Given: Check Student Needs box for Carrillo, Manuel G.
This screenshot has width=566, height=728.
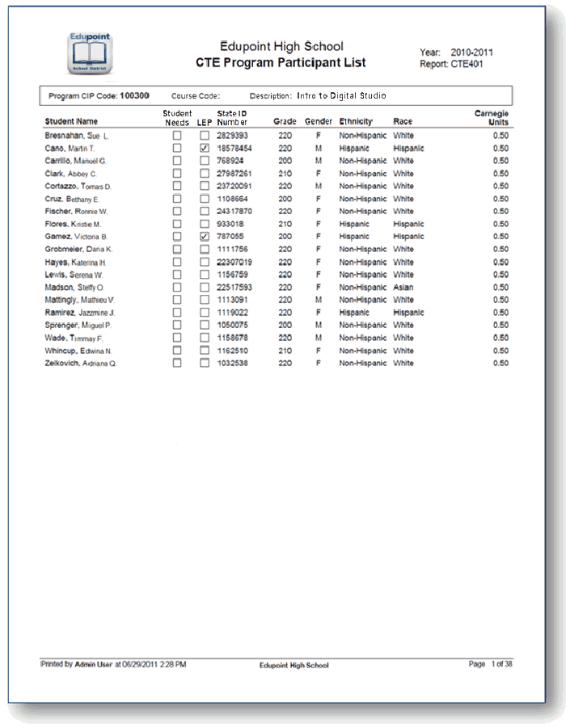Looking at the screenshot, I should [176, 161].
